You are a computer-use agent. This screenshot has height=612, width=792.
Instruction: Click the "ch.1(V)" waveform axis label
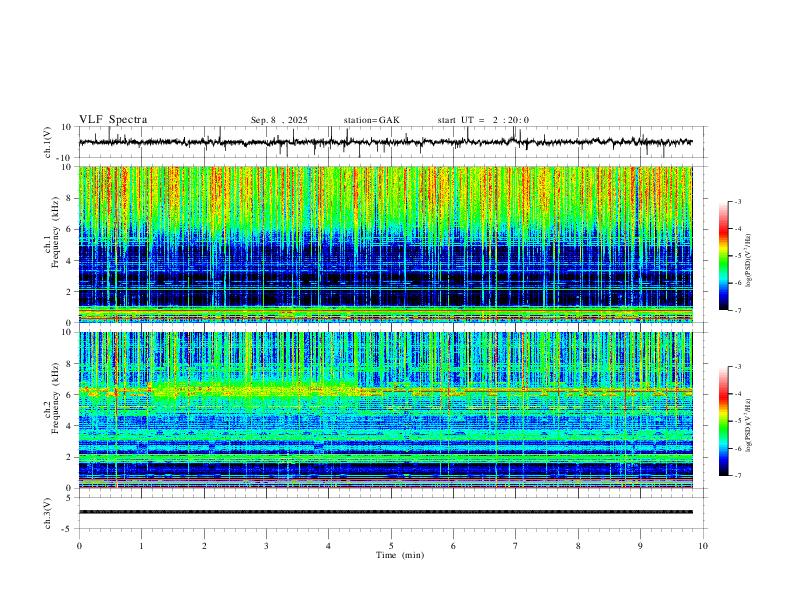(48, 142)
